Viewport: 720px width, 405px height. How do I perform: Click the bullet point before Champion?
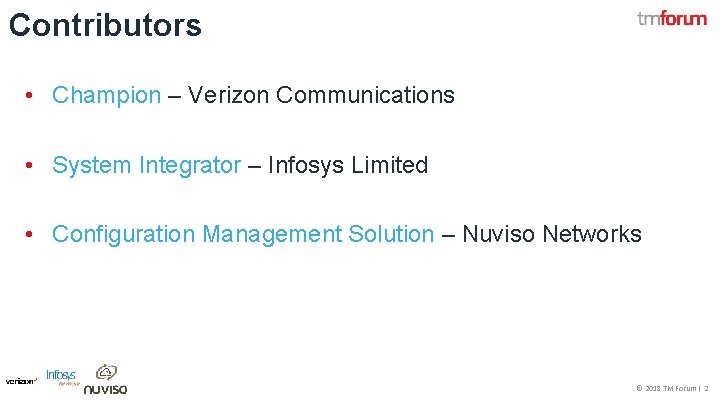[32, 96]
